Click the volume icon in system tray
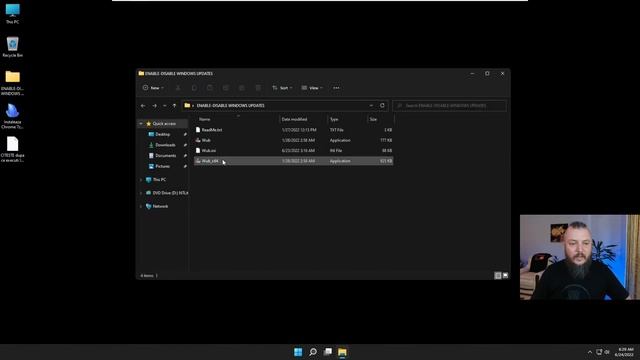Viewport: 640px width, 360px height. pyautogui.click(x=607, y=352)
